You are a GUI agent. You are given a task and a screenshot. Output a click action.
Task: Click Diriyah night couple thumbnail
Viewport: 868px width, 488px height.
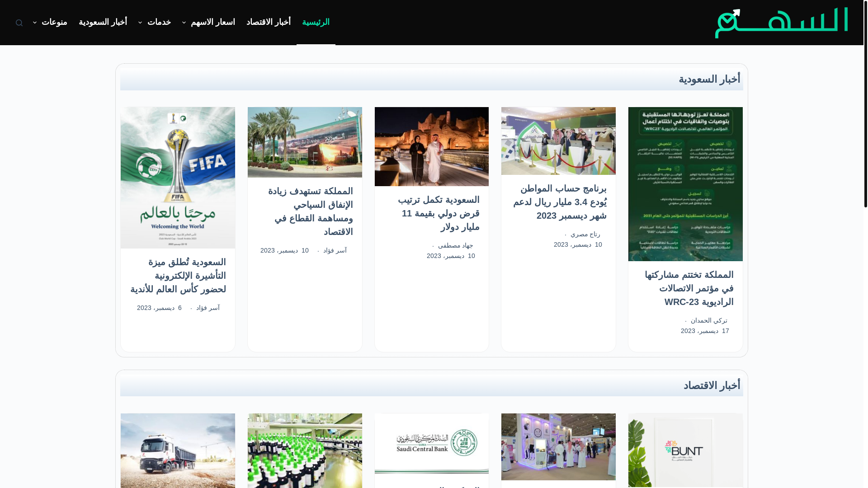click(x=432, y=146)
